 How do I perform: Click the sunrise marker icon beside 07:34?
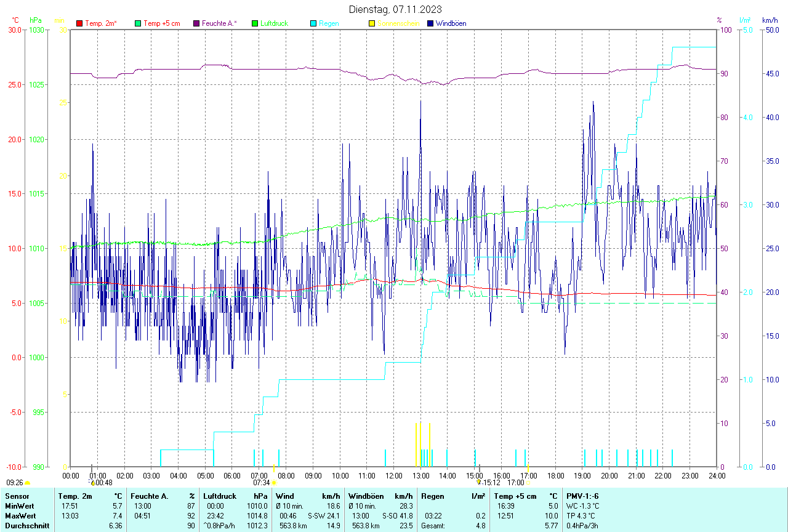274,483
